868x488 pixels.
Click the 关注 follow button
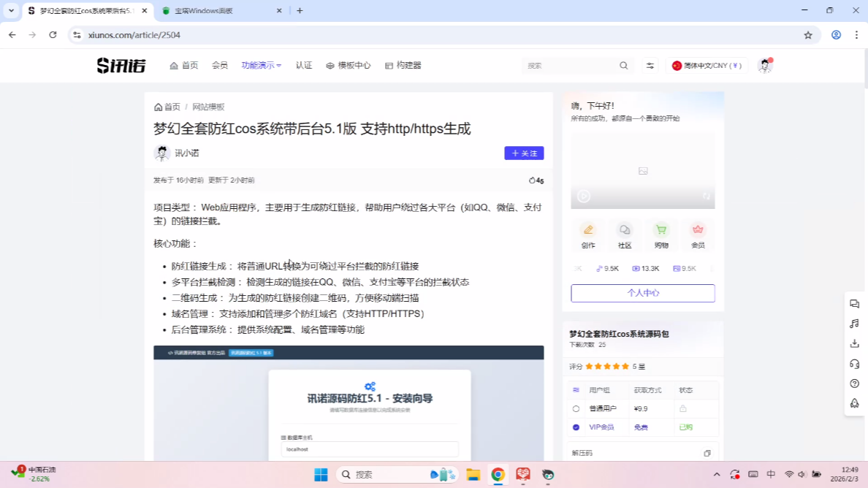click(x=524, y=153)
